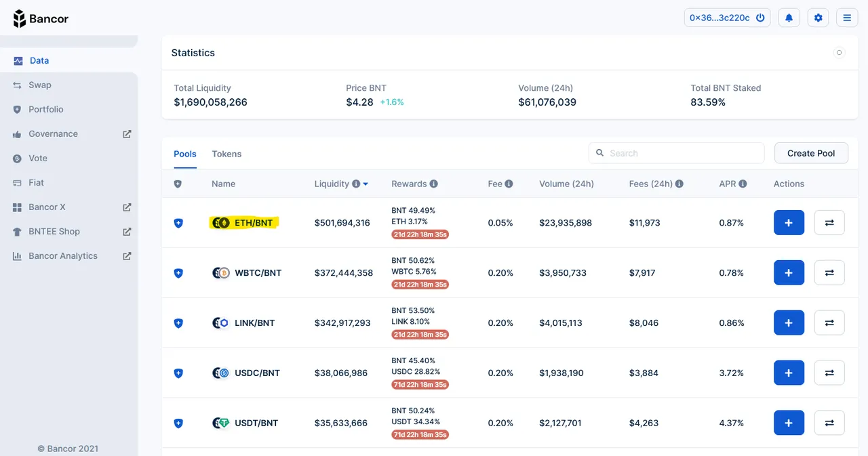
Task: Click Total BNT Staked value 83.59%
Action: (x=708, y=102)
